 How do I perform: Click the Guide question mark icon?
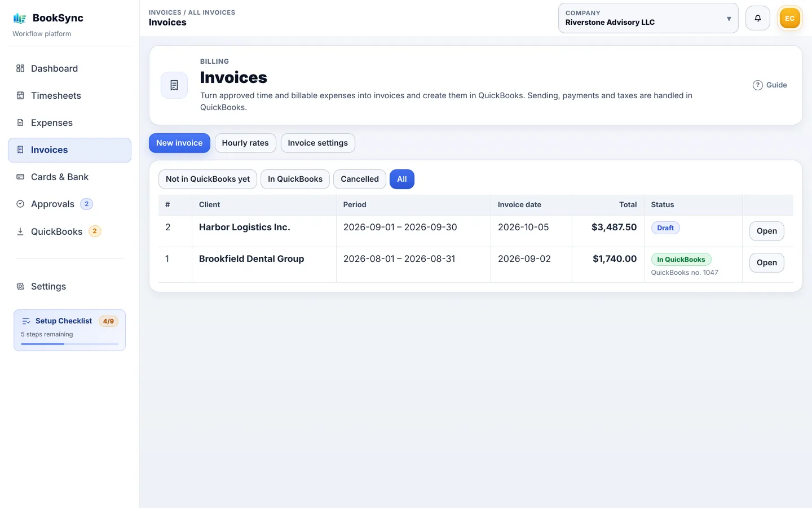click(x=758, y=85)
